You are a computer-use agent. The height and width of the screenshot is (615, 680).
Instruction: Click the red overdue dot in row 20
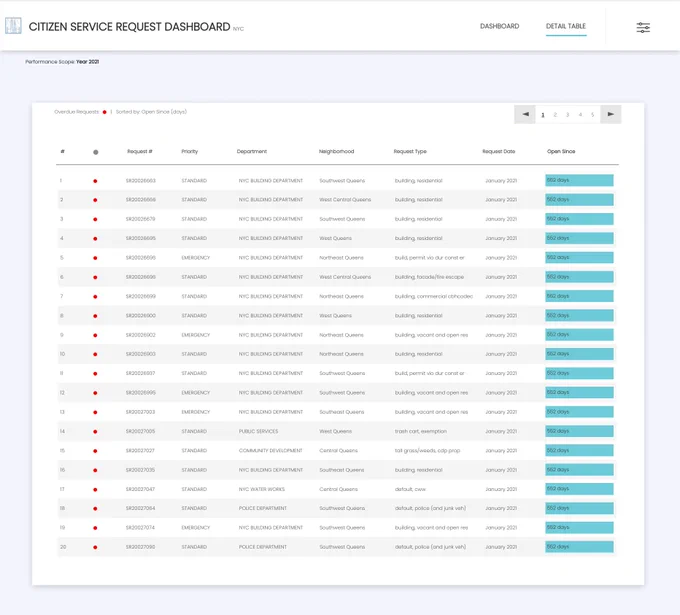(x=95, y=547)
